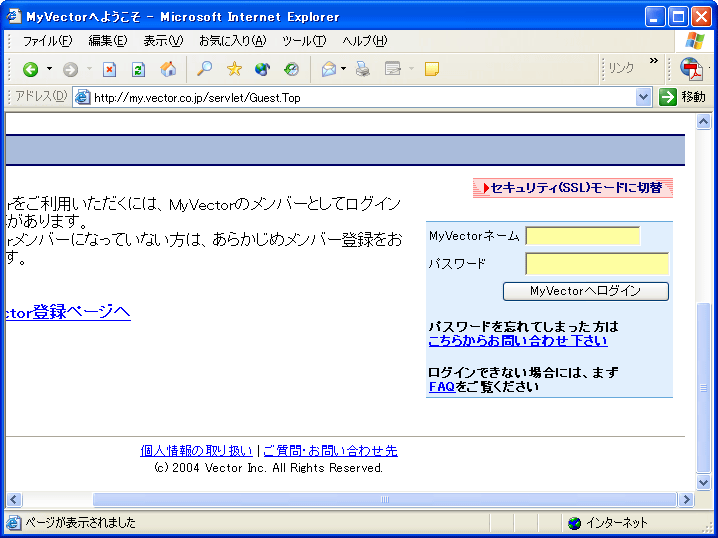Open the address bar dropdown arrow

click(643, 98)
